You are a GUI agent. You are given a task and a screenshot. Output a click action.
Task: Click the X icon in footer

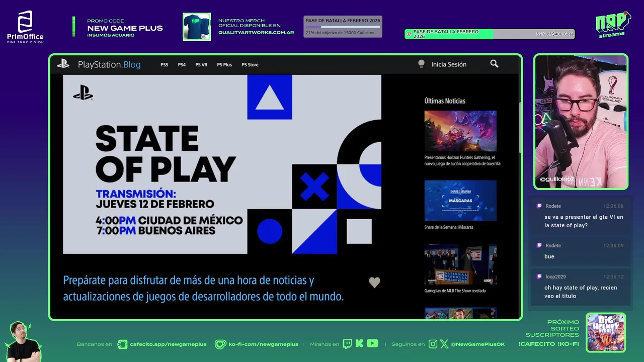pyautogui.click(x=444, y=344)
